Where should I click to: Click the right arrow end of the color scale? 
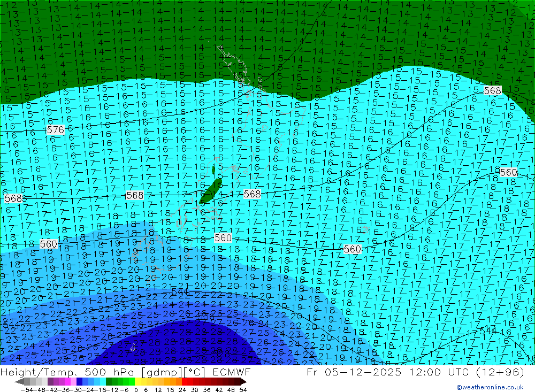tap(243, 382)
